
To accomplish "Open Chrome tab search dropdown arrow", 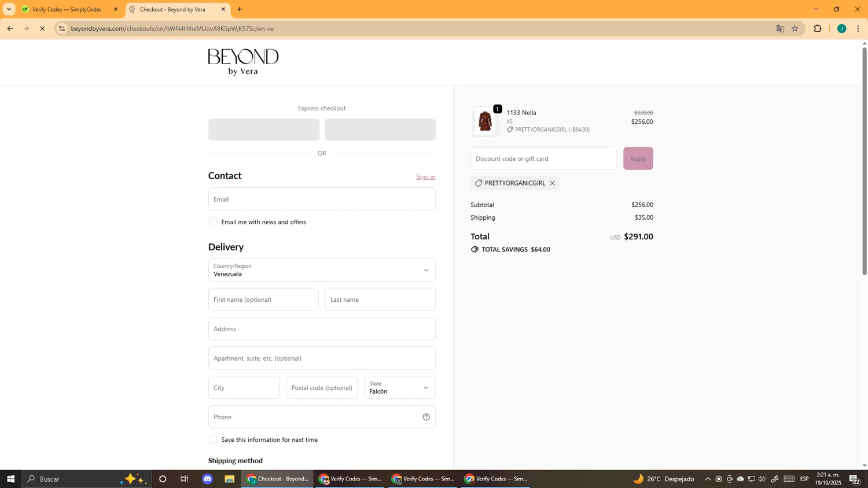I will click(9, 9).
